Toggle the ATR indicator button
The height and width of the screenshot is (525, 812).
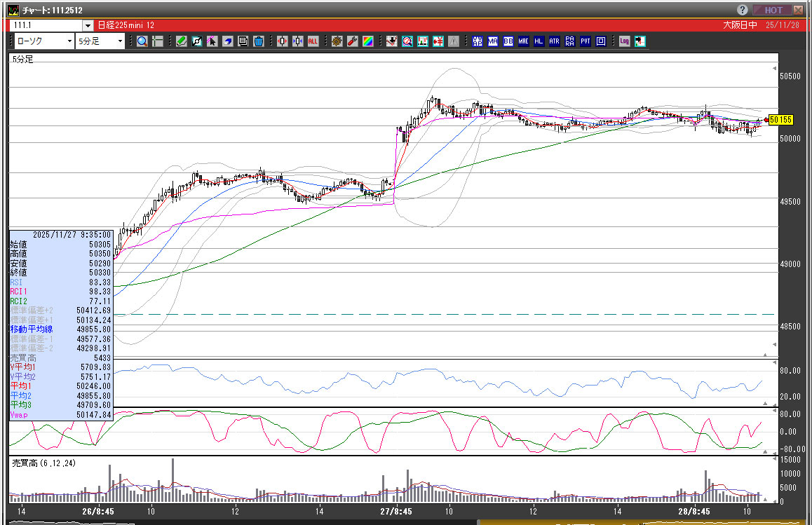pos(554,41)
